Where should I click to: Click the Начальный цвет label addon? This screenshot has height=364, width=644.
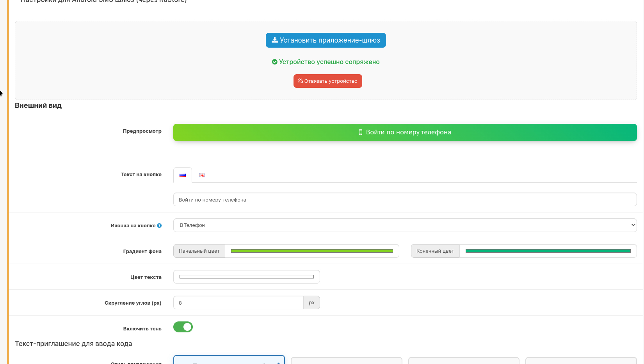coord(199,251)
